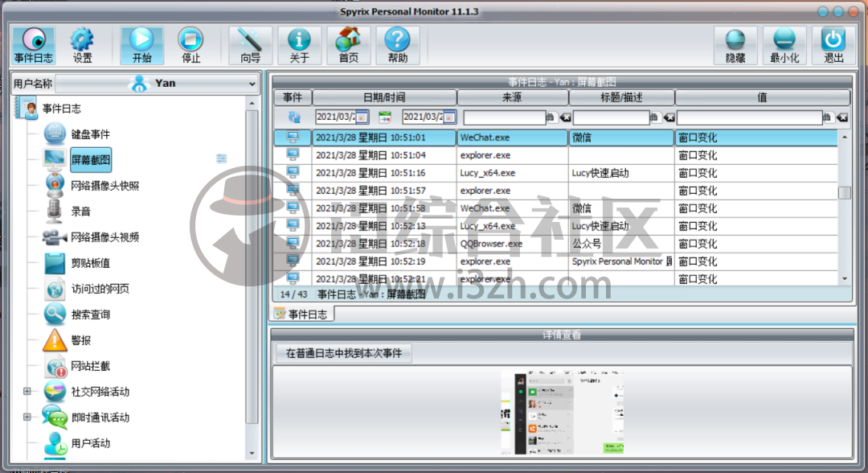Open 剪贴板值 clipboard category

pyautogui.click(x=90, y=263)
